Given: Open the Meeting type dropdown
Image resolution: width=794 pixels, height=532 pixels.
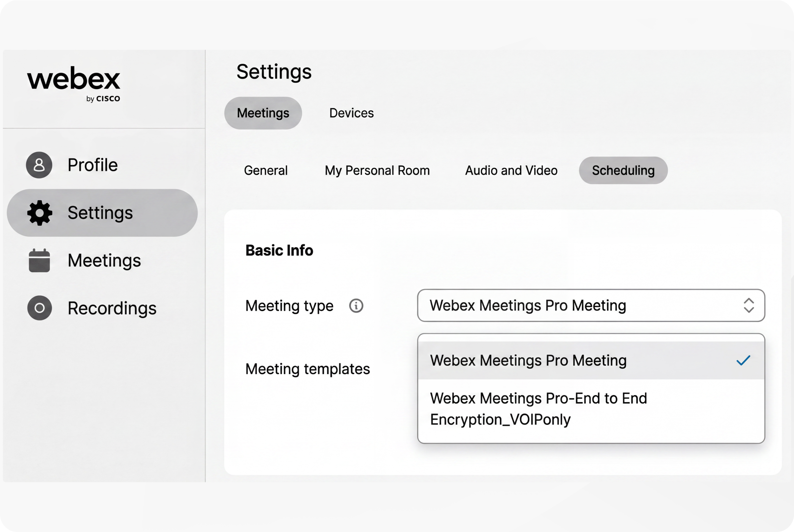Looking at the screenshot, I should pos(591,305).
